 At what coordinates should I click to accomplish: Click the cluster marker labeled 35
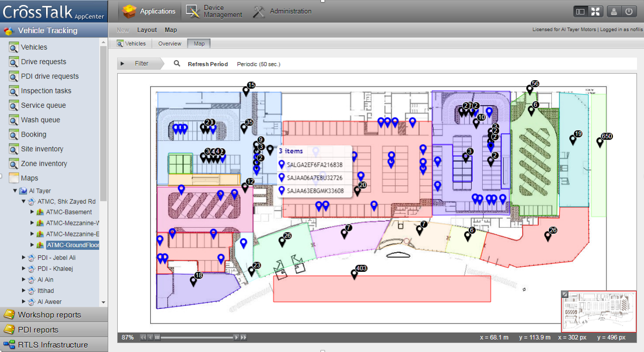click(x=244, y=128)
